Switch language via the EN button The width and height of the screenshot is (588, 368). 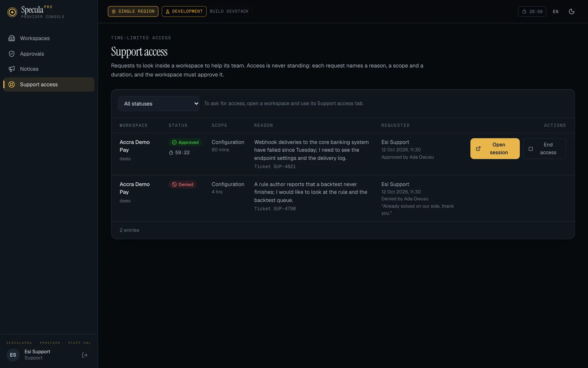coord(555,11)
